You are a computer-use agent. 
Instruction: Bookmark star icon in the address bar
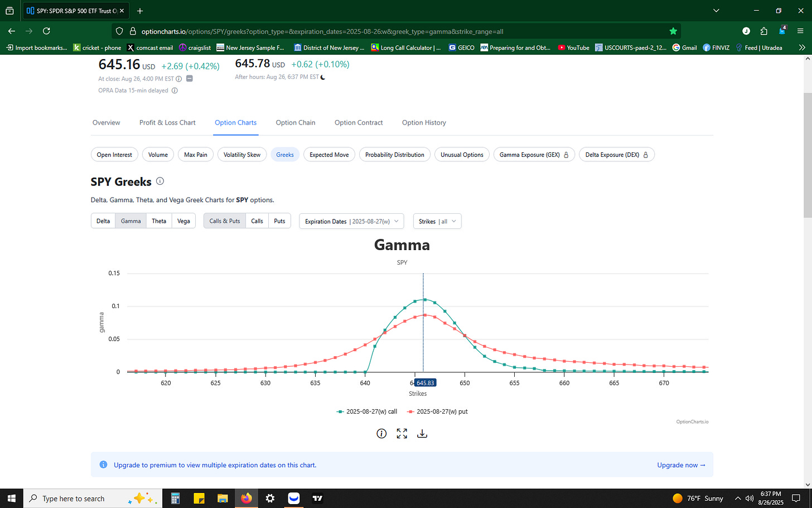(x=673, y=31)
